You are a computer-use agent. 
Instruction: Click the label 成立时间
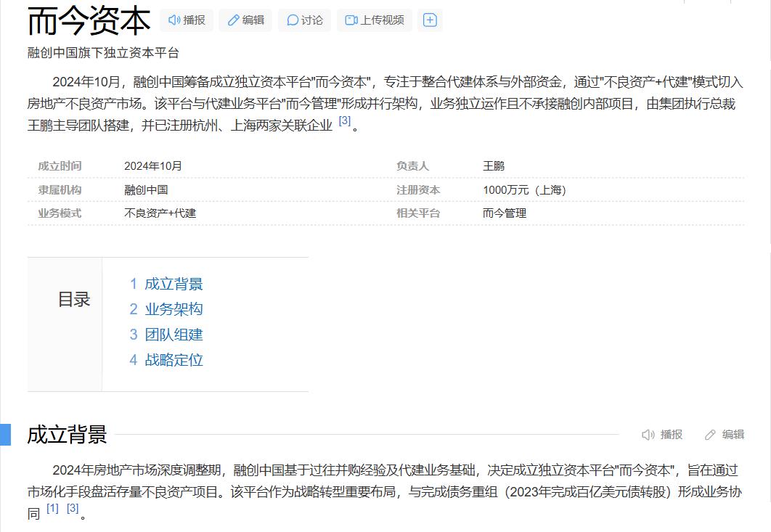(x=60, y=166)
